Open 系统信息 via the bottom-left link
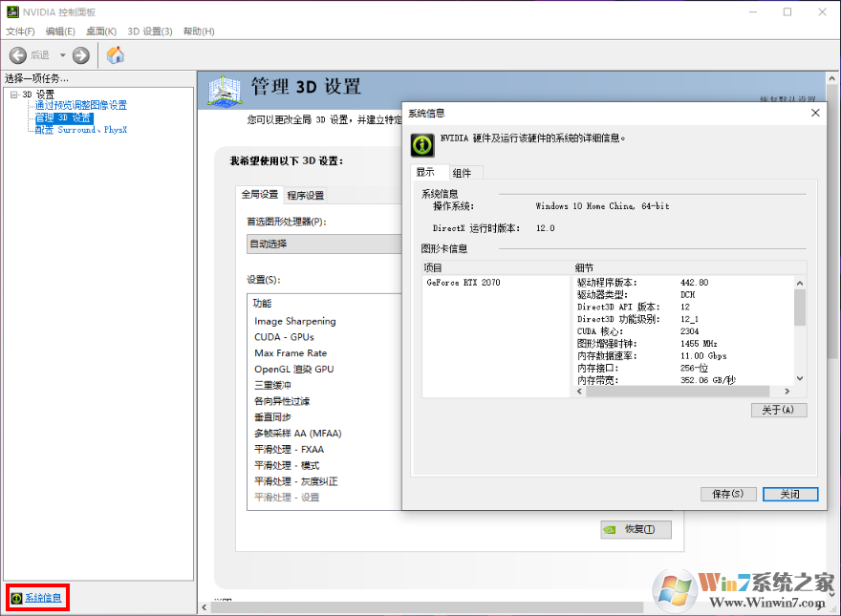Image resolution: width=841 pixels, height=616 pixels. [43, 598]
